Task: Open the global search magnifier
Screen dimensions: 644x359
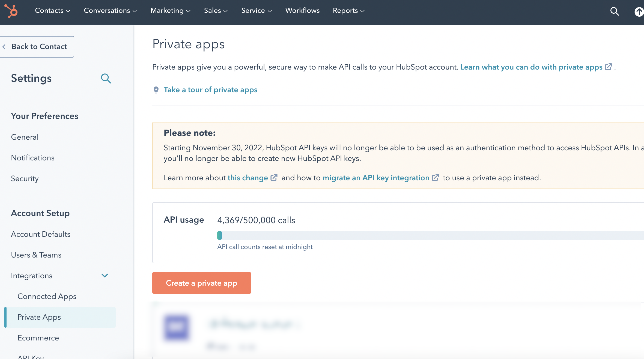Action: pyautogui.click(x=614, y=11)
